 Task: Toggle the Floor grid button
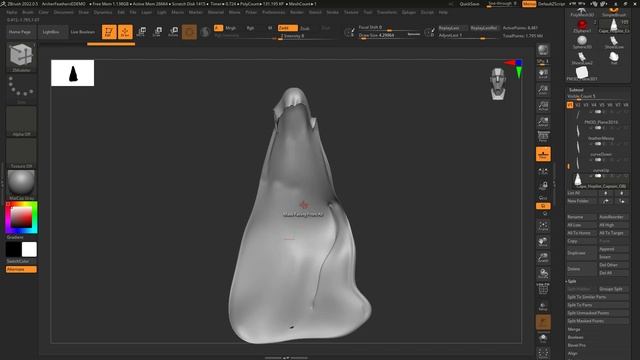[x=543, y=154]
